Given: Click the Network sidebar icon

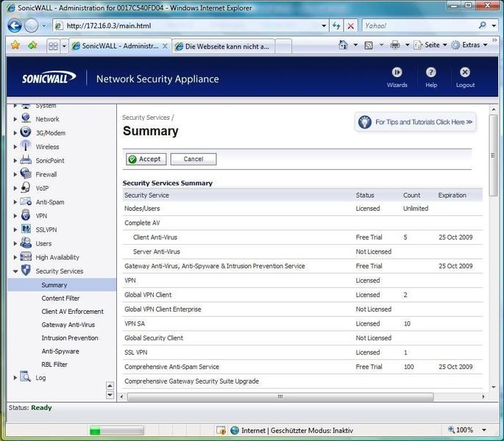Looking at the screenshot, I should 26,118.
